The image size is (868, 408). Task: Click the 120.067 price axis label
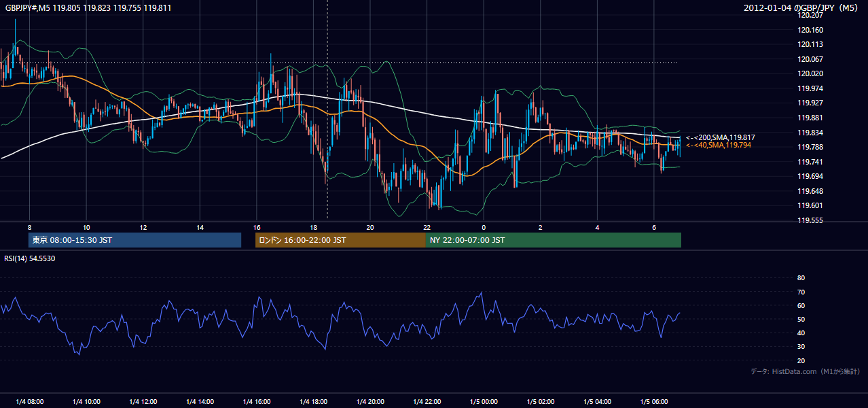(810, 59)
